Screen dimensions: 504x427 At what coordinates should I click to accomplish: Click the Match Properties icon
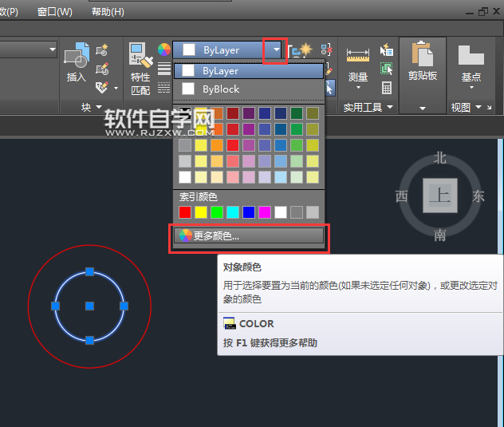(x=140, y=55)
